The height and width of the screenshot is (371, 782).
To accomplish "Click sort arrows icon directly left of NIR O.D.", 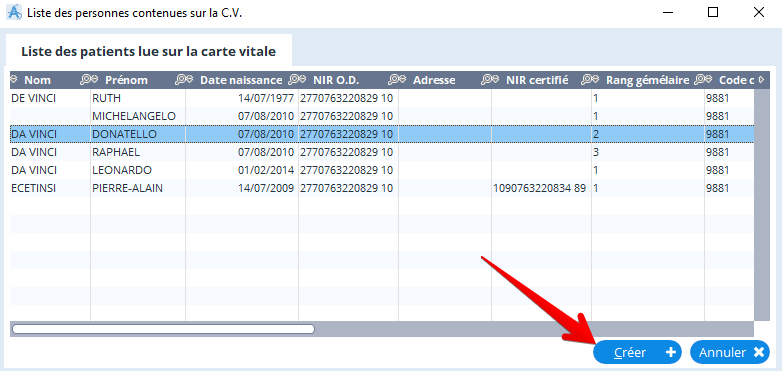I will point(303,80).
